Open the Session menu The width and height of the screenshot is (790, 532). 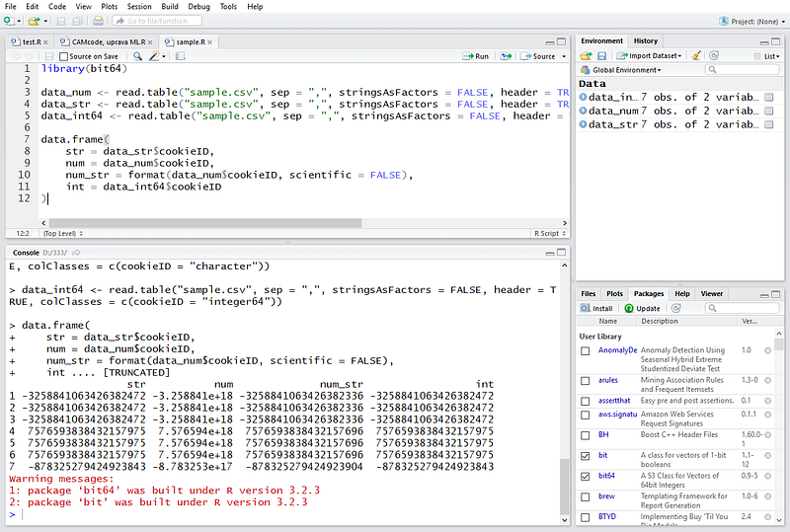pos(139,6)
